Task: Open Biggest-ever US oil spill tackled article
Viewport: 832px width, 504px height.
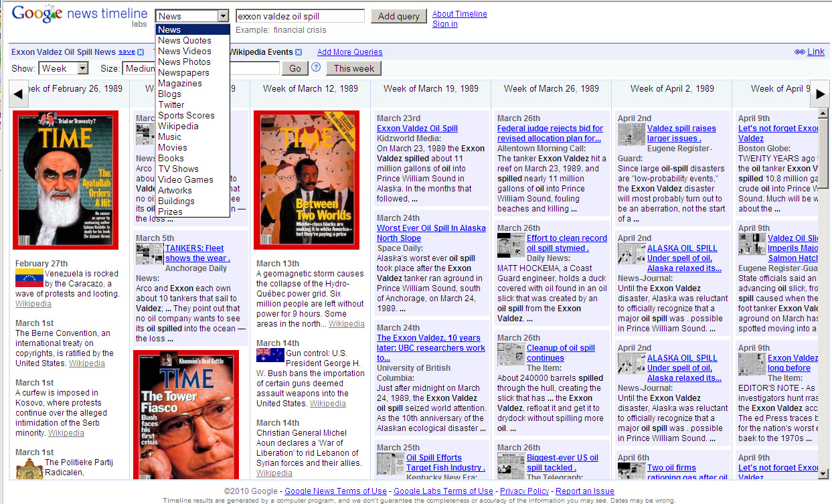Action: (563, 463)
